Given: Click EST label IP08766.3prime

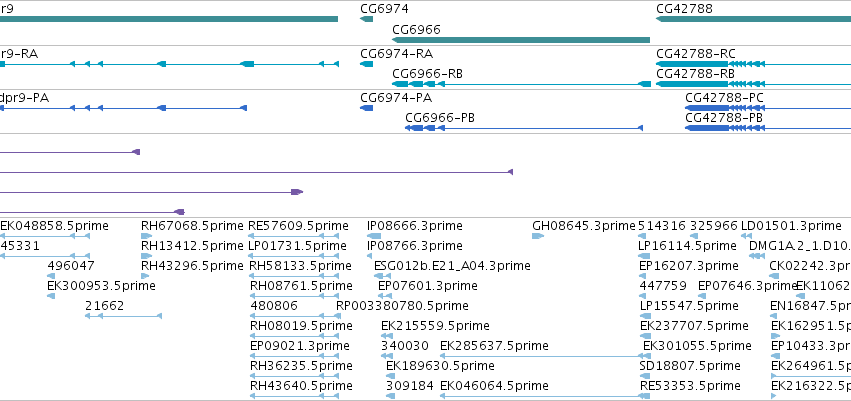Looking at the screenshot, I should [x=415, y=246].
